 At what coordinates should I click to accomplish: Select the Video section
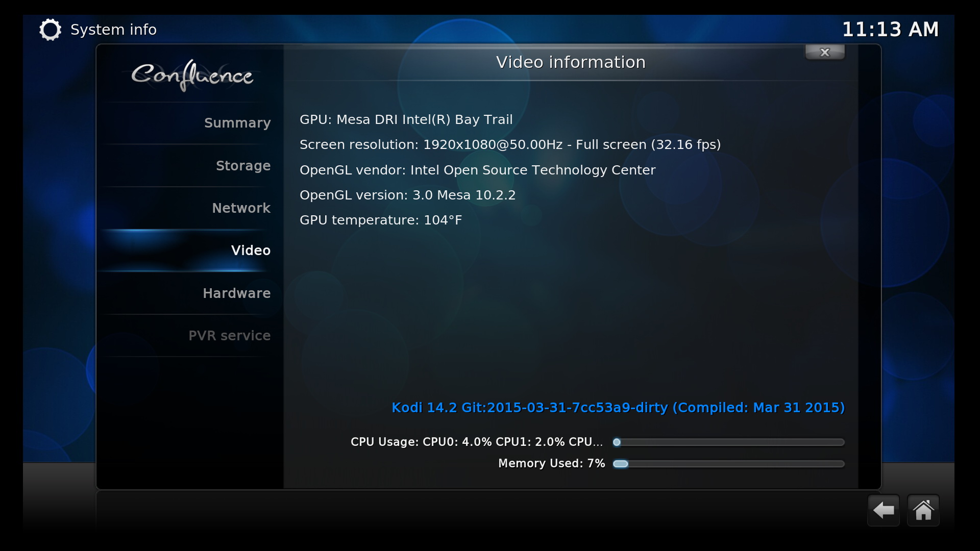pos(189,251)
